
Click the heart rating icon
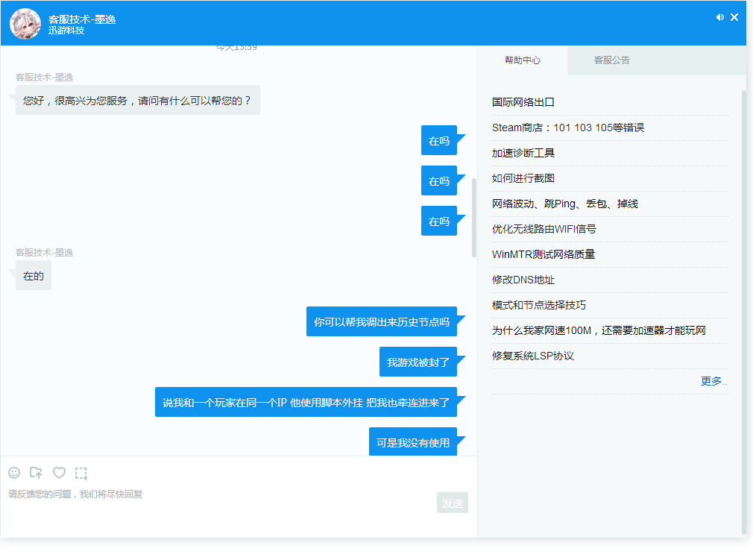click(x=59, y=473)
